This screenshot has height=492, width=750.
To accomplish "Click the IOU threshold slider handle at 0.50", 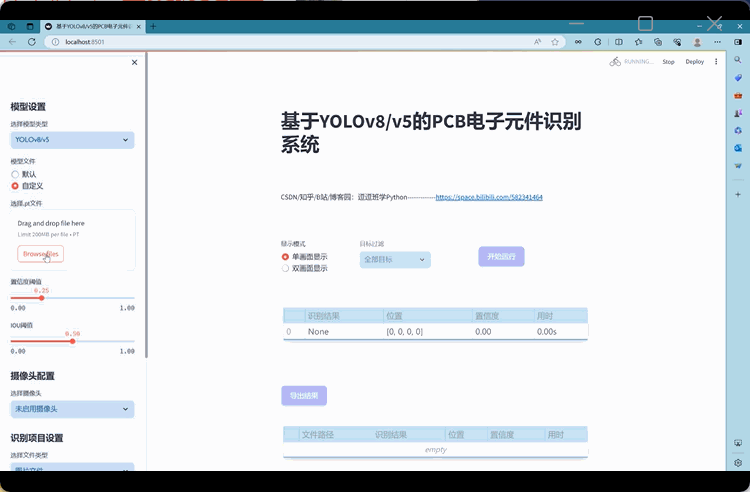I will point(73,341).
